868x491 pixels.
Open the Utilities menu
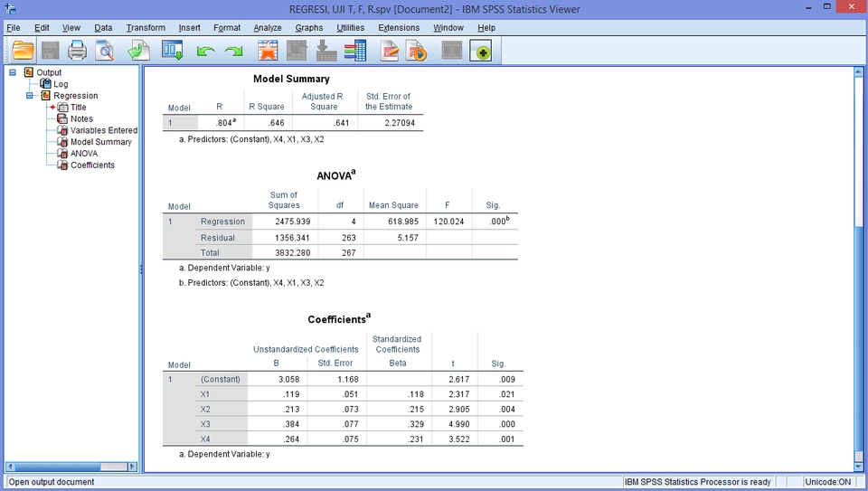(351, 28)
